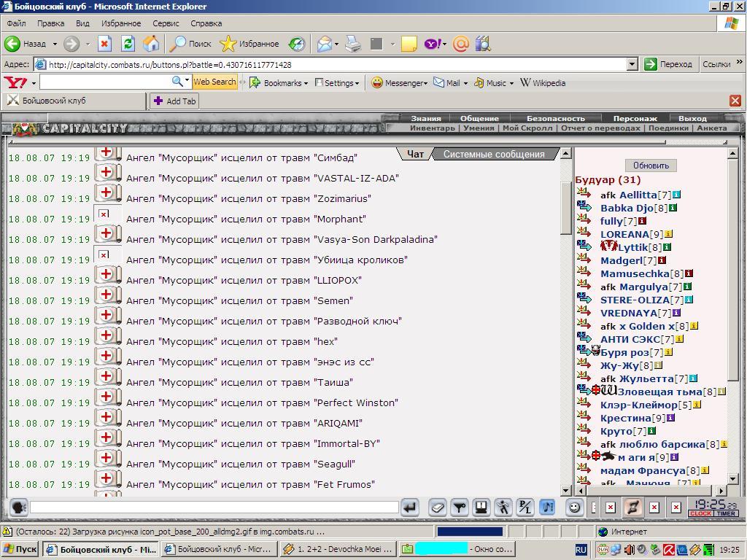The image size is (747, 560).
Task: Send the chat message with the enter arrow button
Action: tap(410, 507)
